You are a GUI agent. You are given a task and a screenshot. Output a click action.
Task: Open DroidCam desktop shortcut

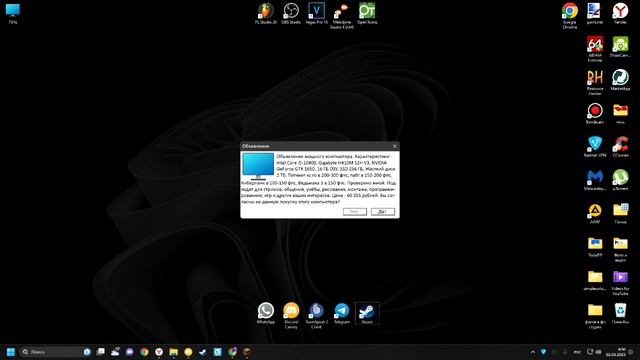[x=620, y=47]
